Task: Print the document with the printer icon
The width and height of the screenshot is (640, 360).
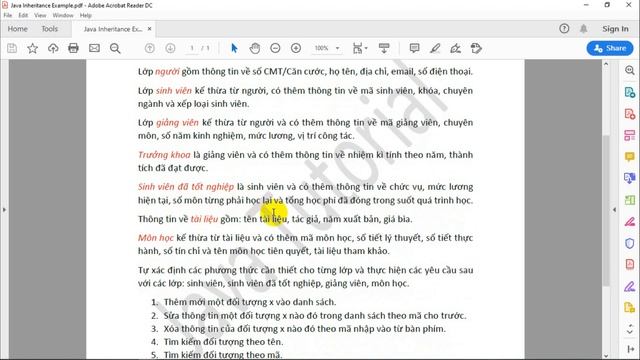Action: [73, 48]
